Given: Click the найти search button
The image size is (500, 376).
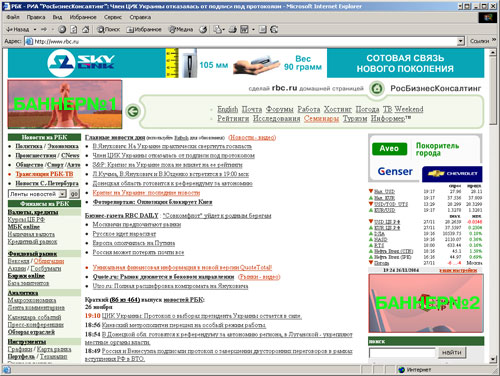Looking at the screenshot, I should tap(452, 352).
